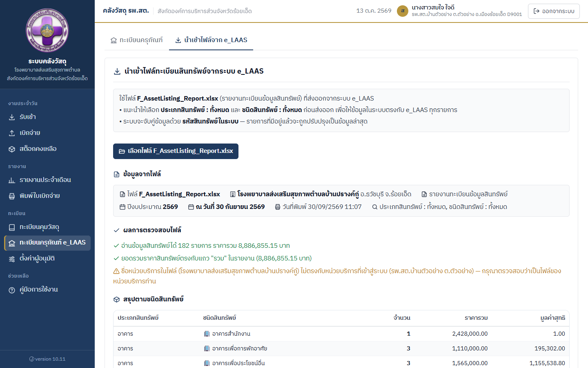
Task: Click the ประเภทสินทรัพย์ column header
Action: (138, 318)
